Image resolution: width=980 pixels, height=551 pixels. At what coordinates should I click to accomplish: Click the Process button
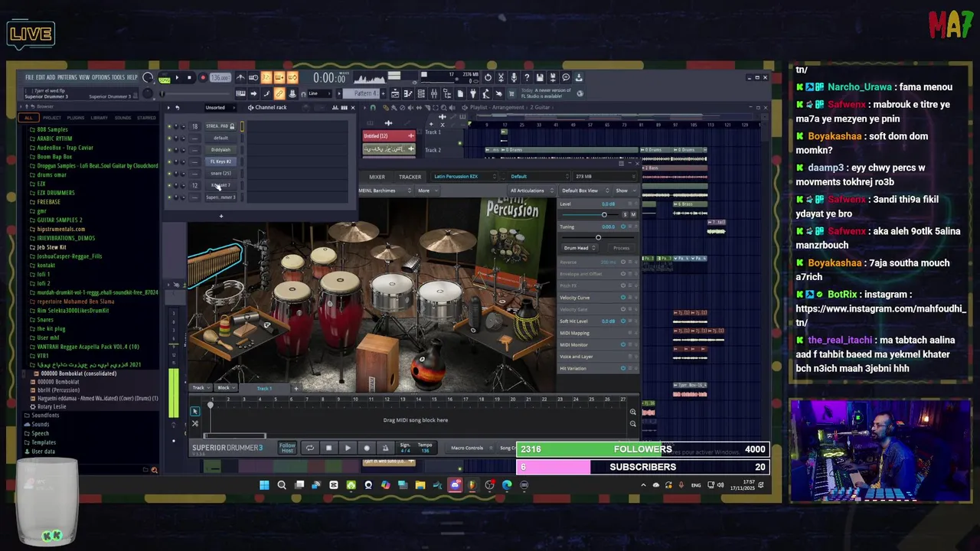[622, 248]
